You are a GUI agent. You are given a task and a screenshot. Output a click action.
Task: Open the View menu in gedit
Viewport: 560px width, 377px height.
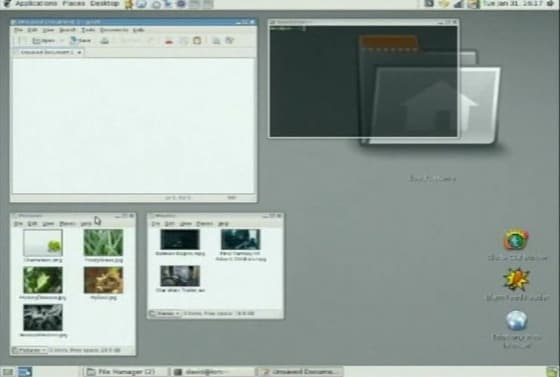click(48, 30)
